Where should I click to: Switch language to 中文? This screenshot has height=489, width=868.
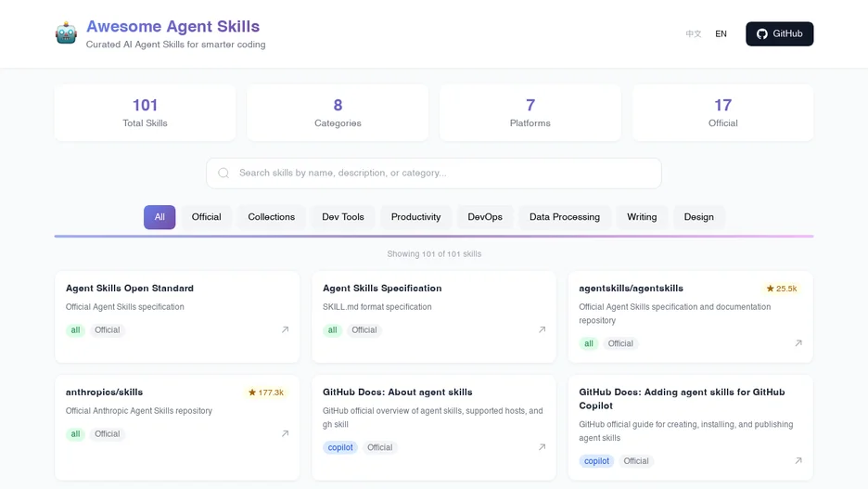click(x=693, y=33)
